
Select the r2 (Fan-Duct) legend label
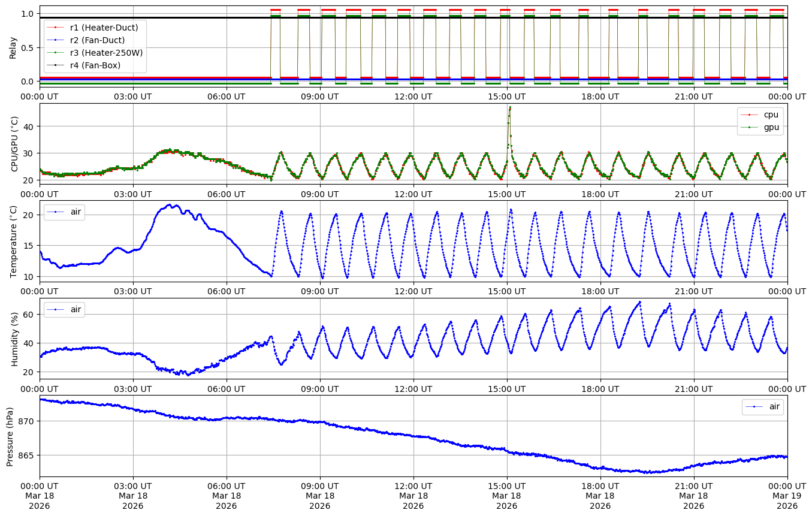coord(97,40)
